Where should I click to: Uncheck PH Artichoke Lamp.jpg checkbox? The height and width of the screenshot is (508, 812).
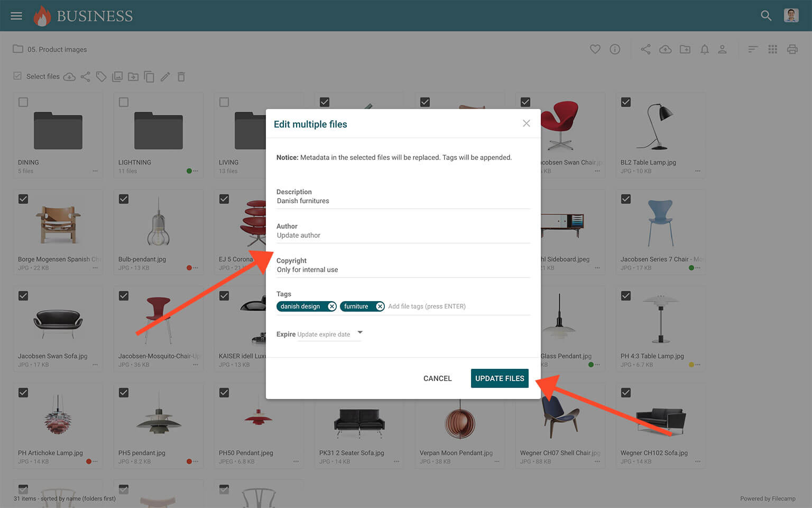tap(23, 393)
